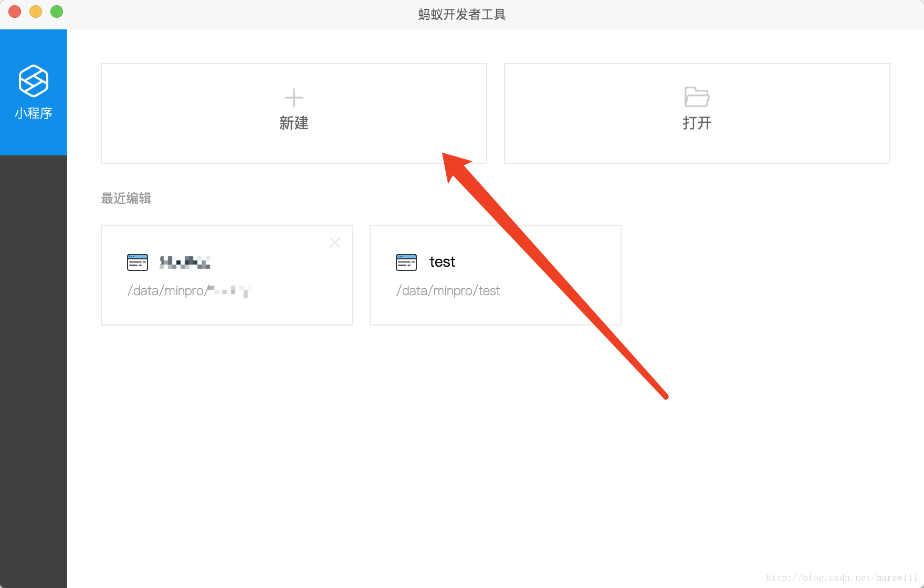This screenshot has width=924, height=588.
Task: Close the window with red button
Action: (x=15, y=12)
